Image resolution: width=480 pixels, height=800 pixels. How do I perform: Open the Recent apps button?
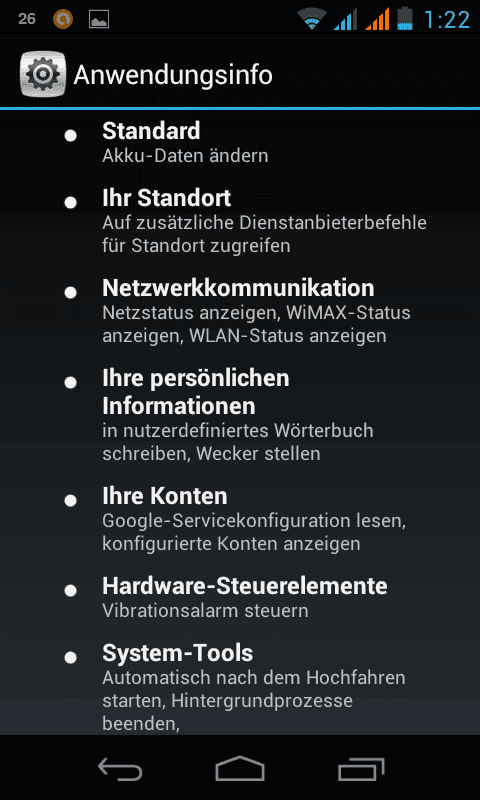point(361,769)
